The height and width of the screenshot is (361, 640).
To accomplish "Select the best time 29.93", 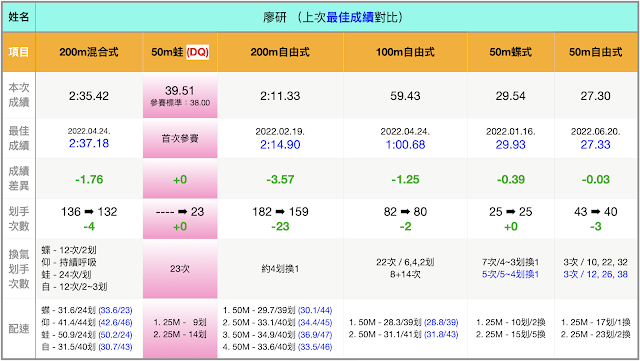I will pos(511,145).
